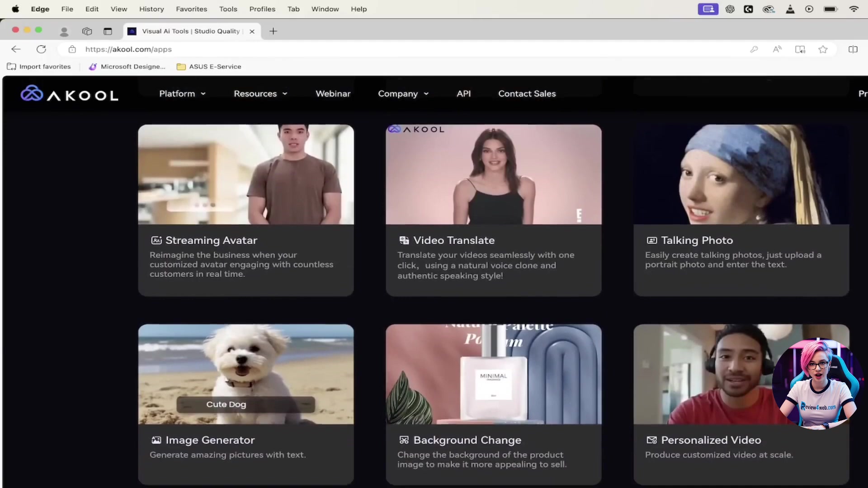The height and width of the screenshot is (488, 868).
Task: Click the Talking Photo heading
Action: (697, 240)
